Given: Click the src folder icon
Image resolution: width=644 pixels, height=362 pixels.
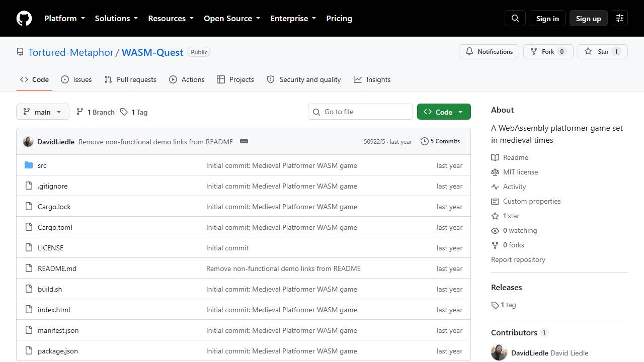Looking at the screenshot, I should click(29, 165).
